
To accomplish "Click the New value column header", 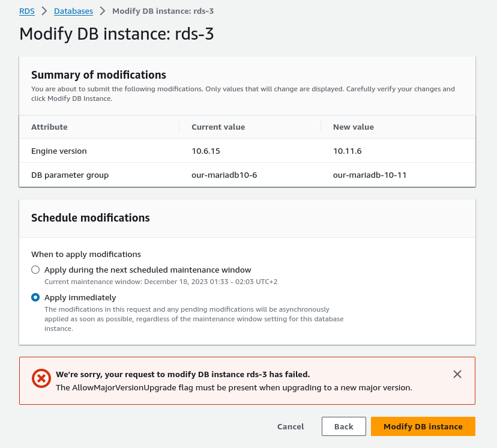I will 354,127.
